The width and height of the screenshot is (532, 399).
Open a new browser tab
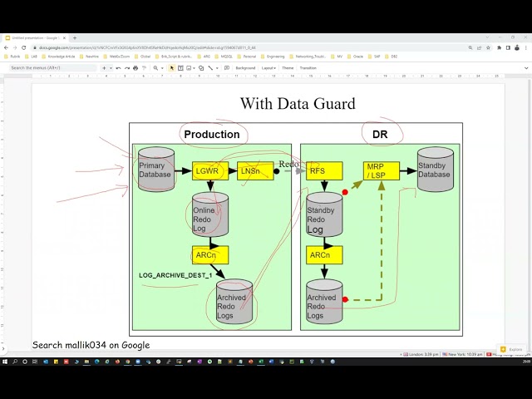[x=75, y=38]
